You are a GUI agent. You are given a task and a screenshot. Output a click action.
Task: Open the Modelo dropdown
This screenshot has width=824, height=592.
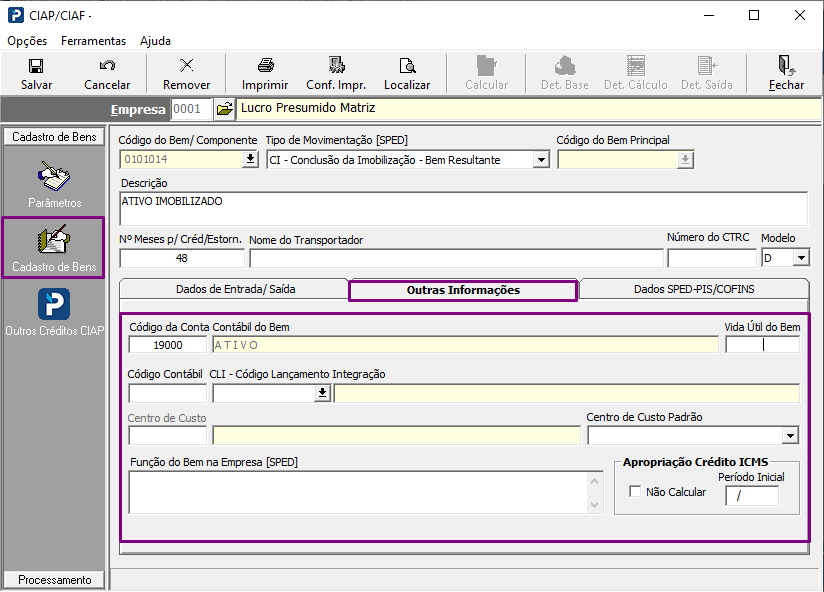point(800,258)
